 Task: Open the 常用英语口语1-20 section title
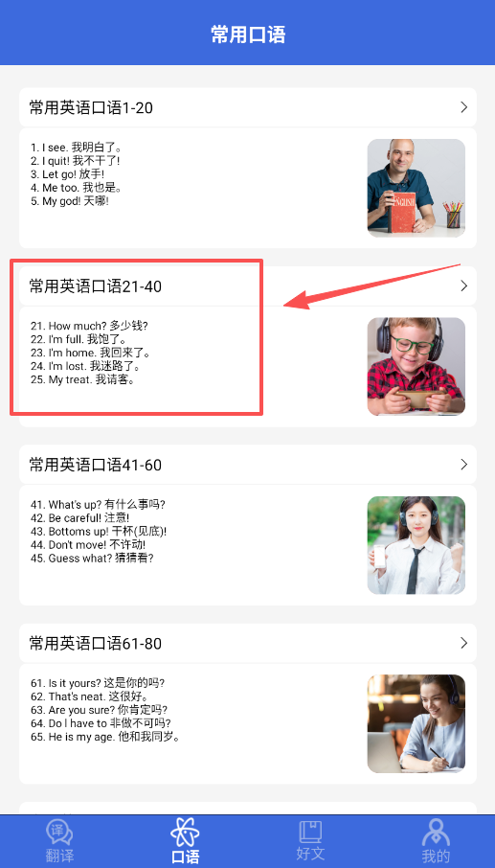point(91,108)
